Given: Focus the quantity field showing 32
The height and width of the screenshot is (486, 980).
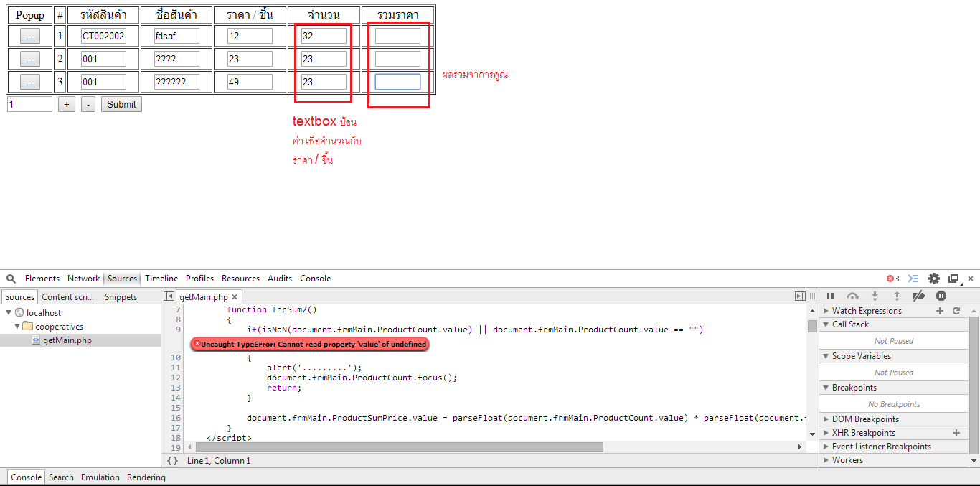Looking at the screenshot, I should point(324,36).
